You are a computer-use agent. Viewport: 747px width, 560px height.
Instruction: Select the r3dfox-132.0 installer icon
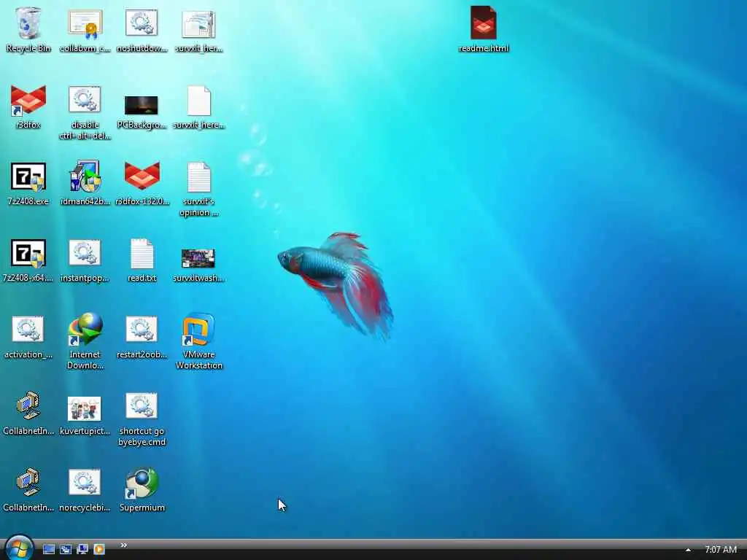click(142, 183)
